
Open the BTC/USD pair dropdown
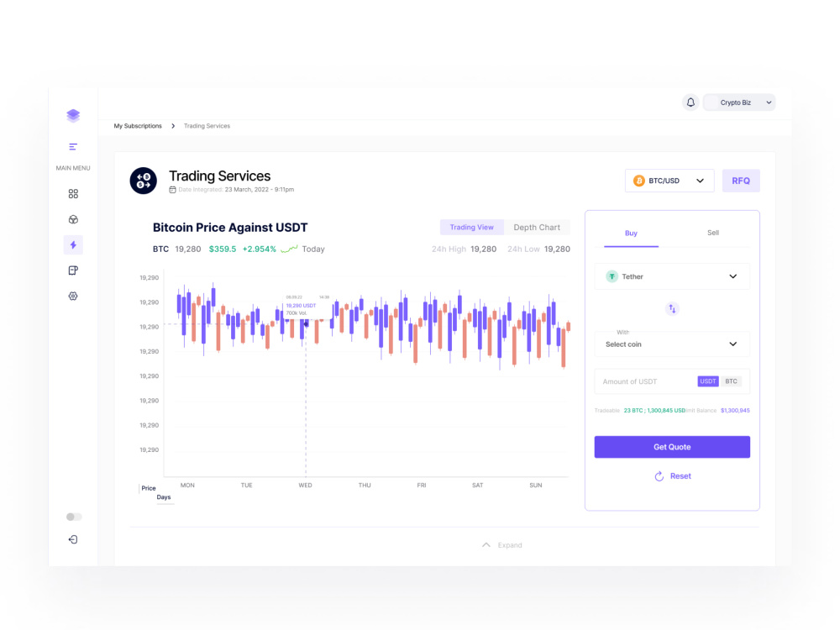pos(669,181)
